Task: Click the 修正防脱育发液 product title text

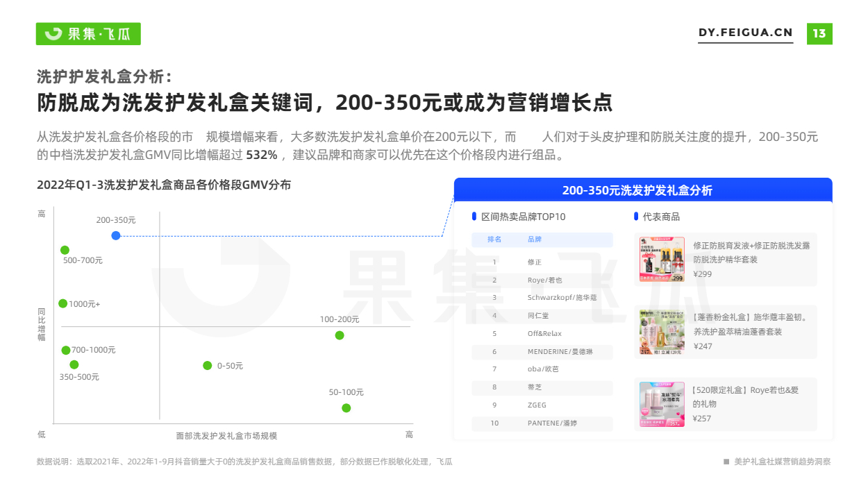Action: (x=751, y=253)
